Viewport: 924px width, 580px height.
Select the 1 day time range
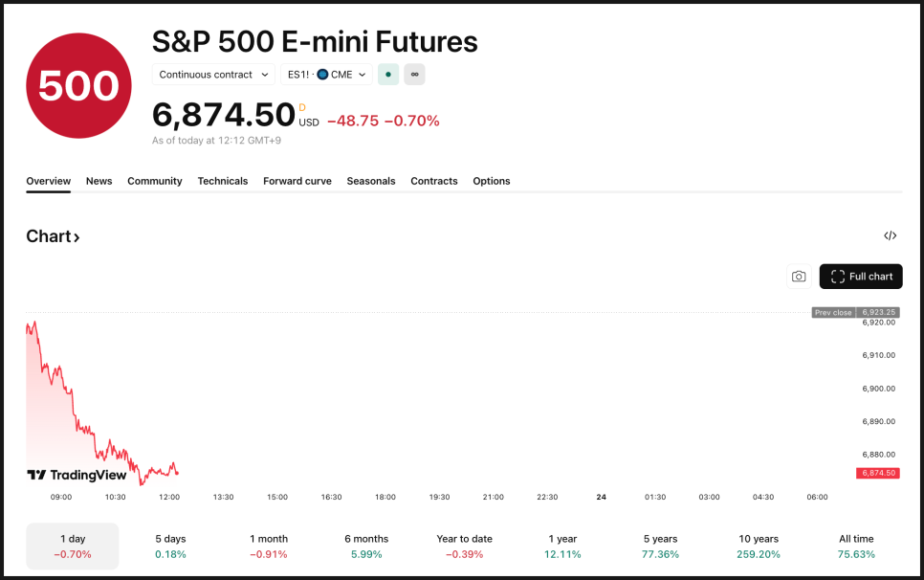pos(73,546)
